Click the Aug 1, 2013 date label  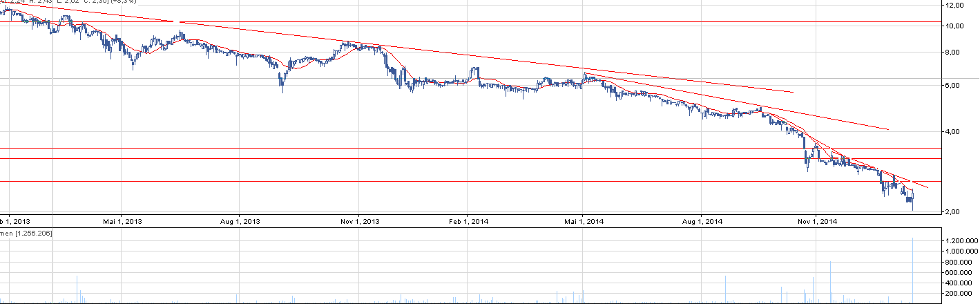(x=240, y=222)
